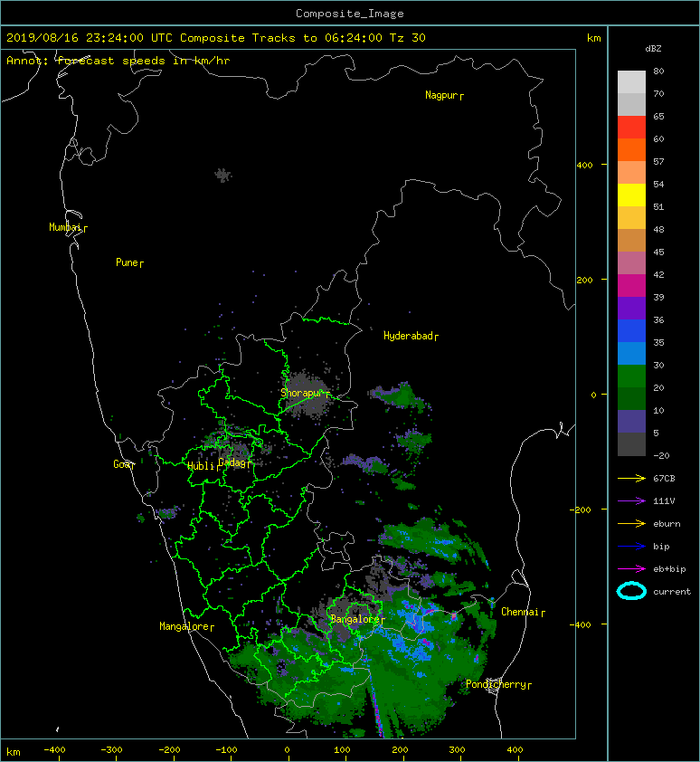The height and width of the screenshot is (762, 700).
Task: Click the 111V legend label
Action: click(664, 501)
